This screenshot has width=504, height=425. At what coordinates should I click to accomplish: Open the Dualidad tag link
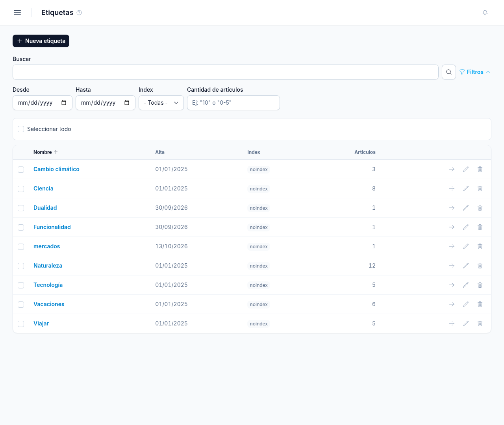(45, 208)
